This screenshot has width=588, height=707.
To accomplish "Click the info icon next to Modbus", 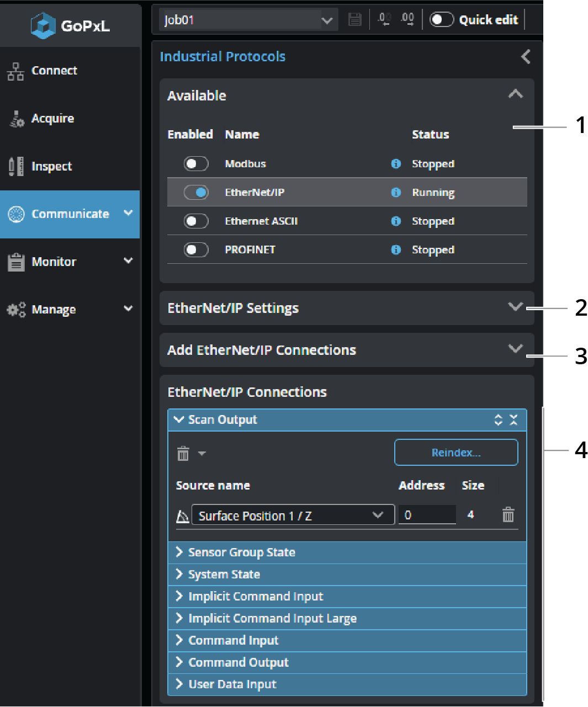I will (x=395, y=164).
